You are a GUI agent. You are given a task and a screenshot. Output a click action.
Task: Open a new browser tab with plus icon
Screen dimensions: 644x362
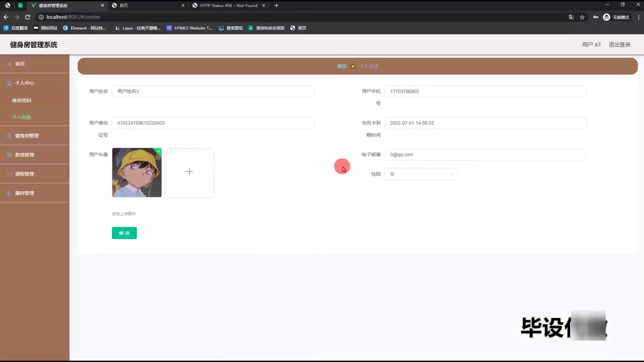(276, 5)
